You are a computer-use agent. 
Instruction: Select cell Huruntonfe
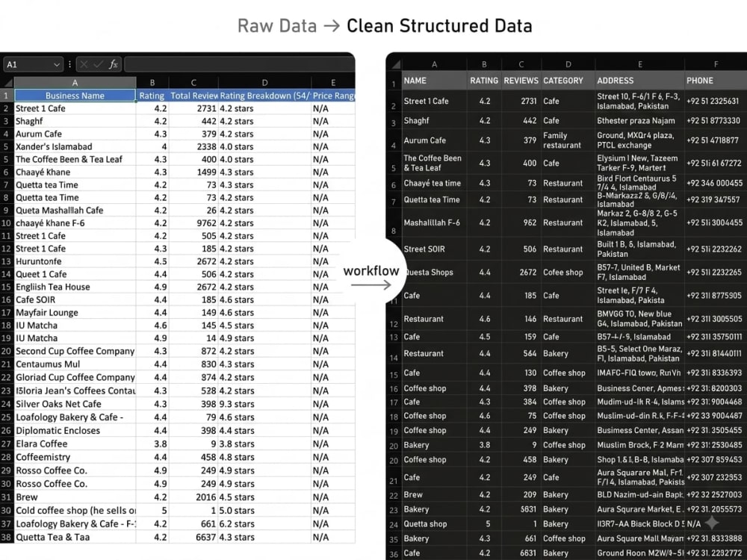(x=75, y=261)
